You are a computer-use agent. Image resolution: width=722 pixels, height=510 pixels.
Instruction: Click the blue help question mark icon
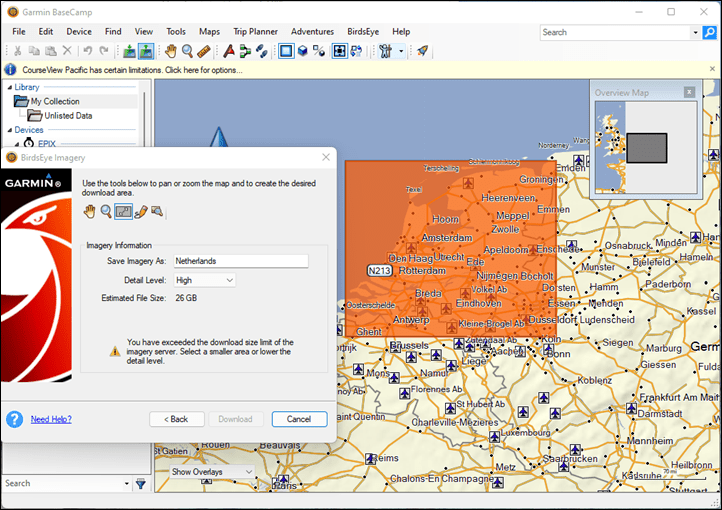click(x=15, y=419)
